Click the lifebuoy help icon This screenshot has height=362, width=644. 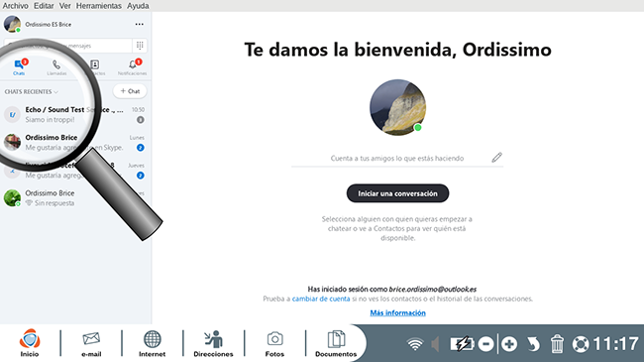[x=581, y=344]
